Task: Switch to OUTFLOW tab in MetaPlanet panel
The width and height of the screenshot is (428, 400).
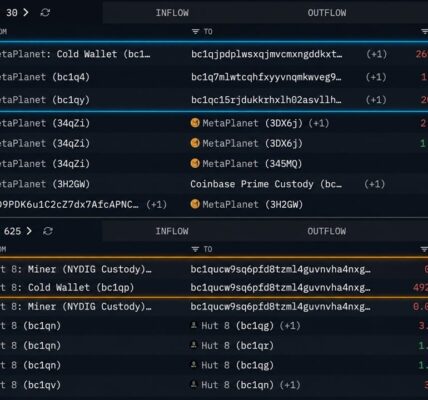Action: pos(327,13)
